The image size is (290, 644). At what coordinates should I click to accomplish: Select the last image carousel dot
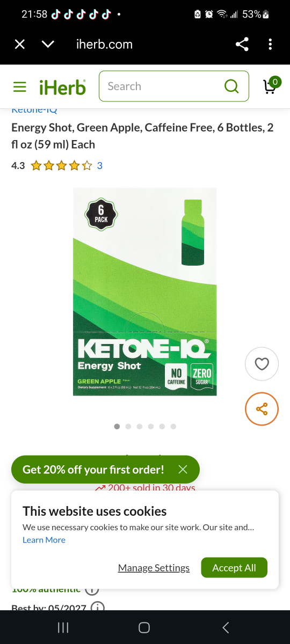tap(173, 427)
